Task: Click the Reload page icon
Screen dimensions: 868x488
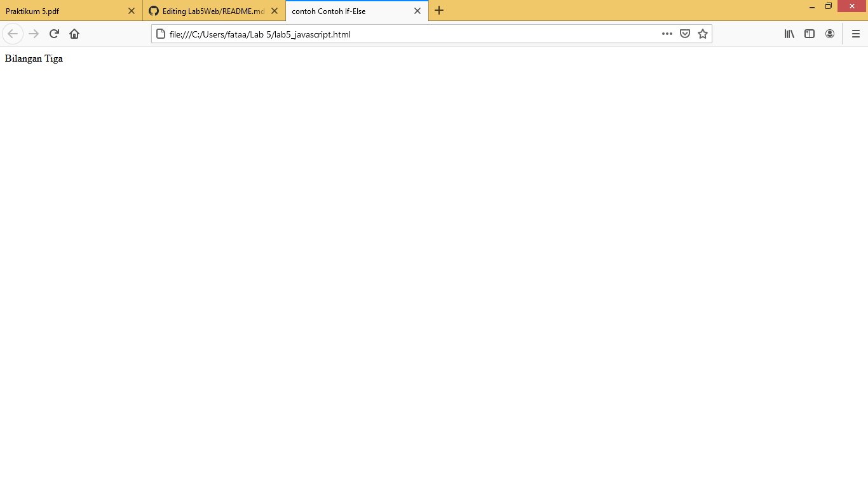Action: pyautogui.click(x=54, y=34)
